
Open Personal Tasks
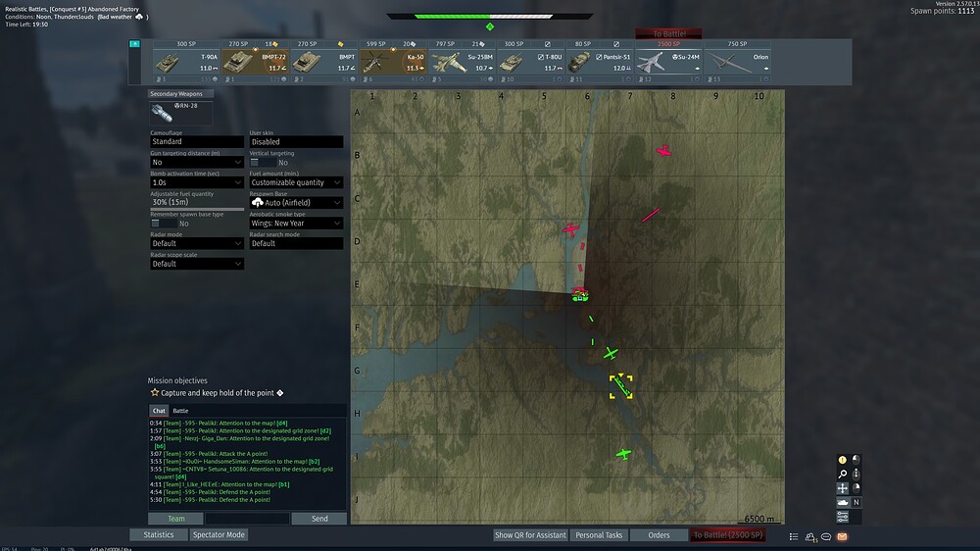click(599, 535)
